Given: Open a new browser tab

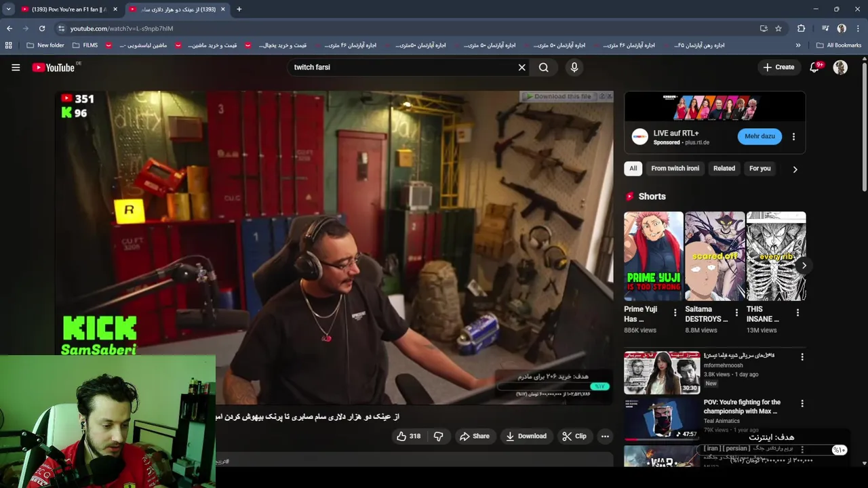Looking at the screenshot, I should point(239,9).
